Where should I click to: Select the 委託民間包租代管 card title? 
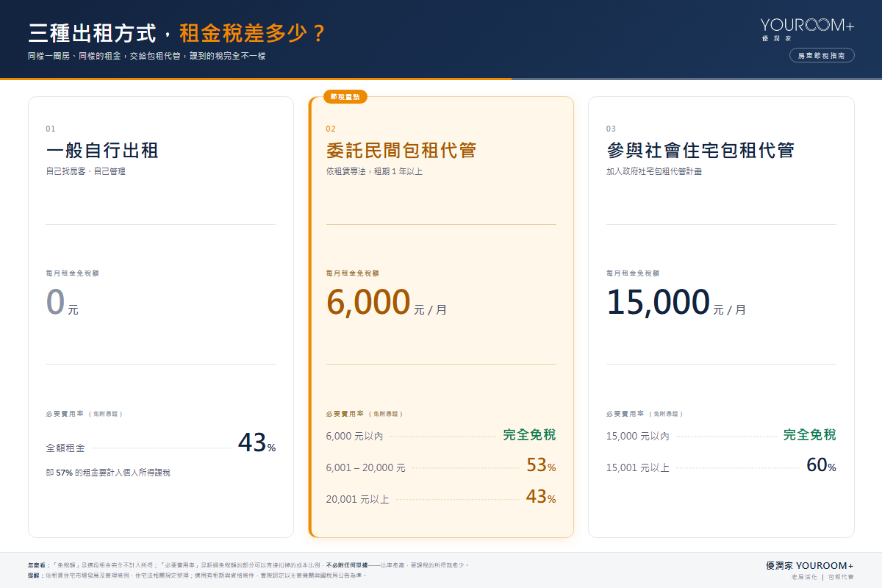pyautogui.click(x=401, y=151)
